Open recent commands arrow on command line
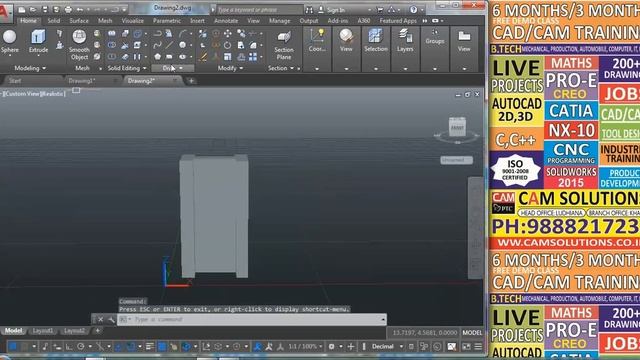The height and width of the screenshot is (360, 640). coord(383,320)
